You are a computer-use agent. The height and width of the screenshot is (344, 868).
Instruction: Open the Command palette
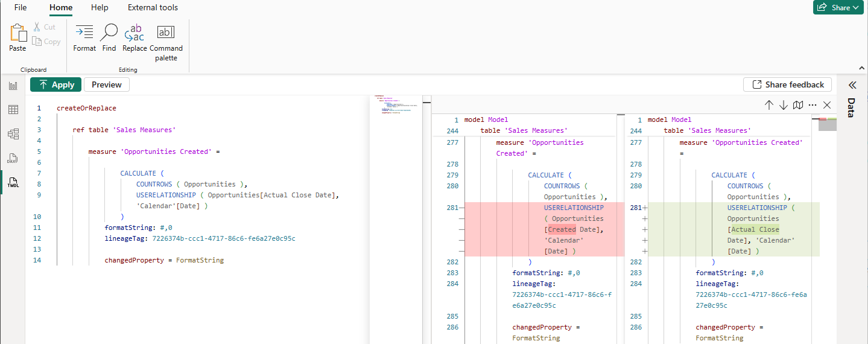[x=166, y=42]
